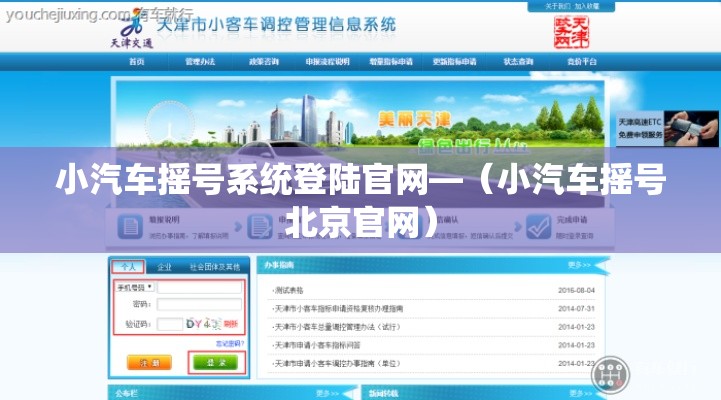The width and height of the screenshot is (721, 400).
Task: Click 状态查询 in the navigation bar
Action: [x=518, y=62]
